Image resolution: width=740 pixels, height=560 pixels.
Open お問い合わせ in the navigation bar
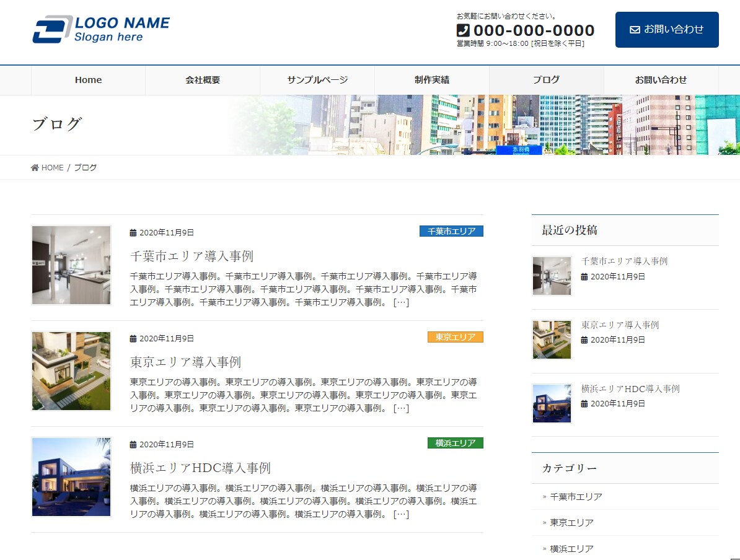[661, 80]
